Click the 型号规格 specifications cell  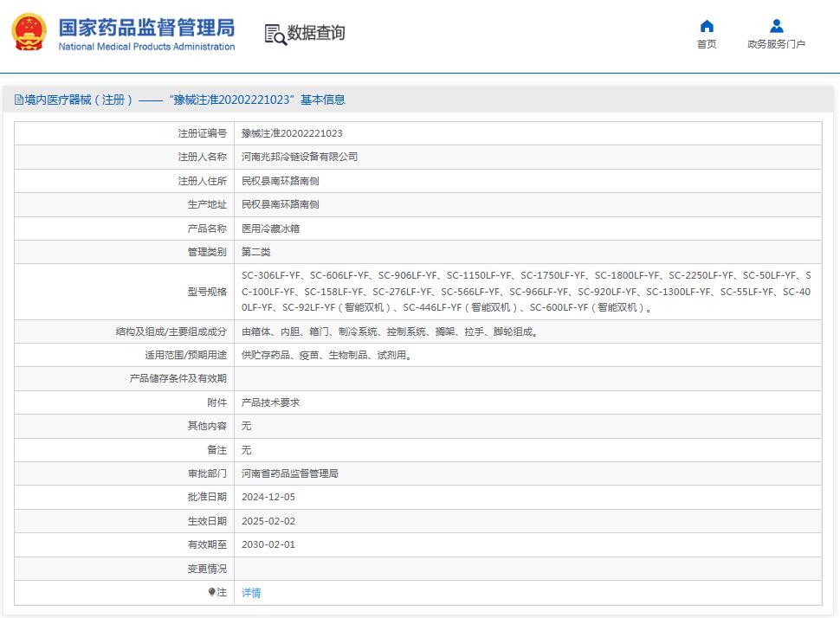520,292
